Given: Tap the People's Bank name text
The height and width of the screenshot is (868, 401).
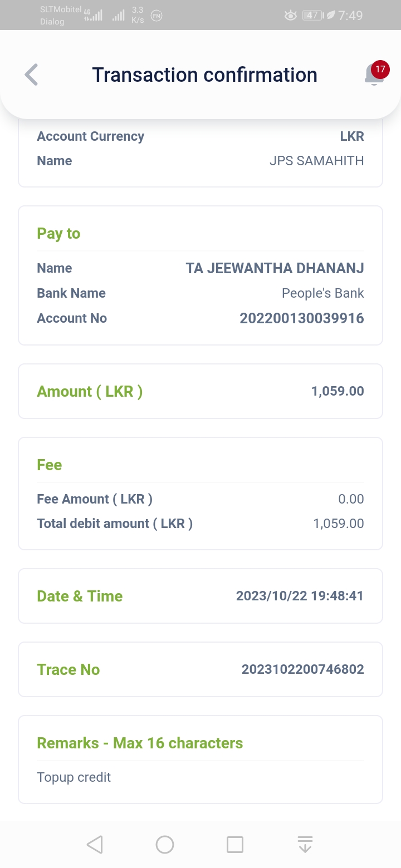Looking at the screenshot, I should coord(322,293).
